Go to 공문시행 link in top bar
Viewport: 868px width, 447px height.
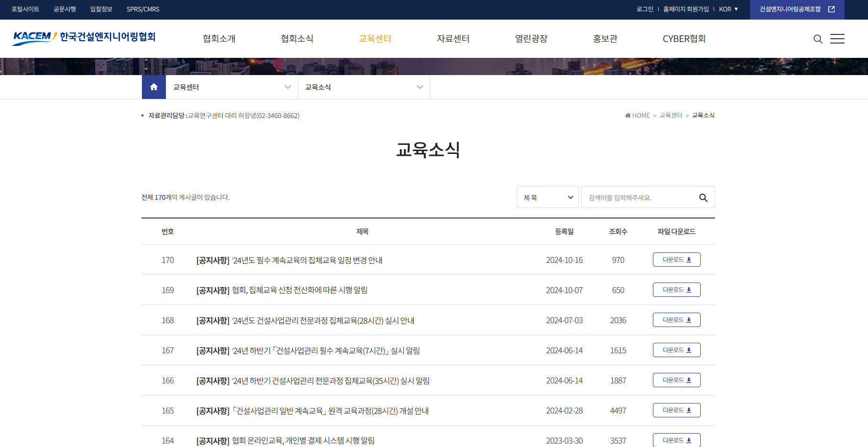[65, 9]
